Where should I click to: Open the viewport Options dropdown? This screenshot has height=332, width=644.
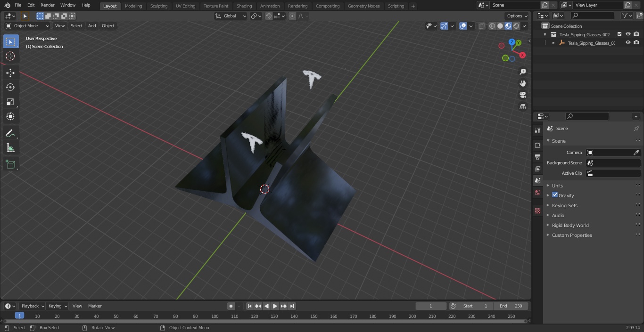click(x=517, y=16)
